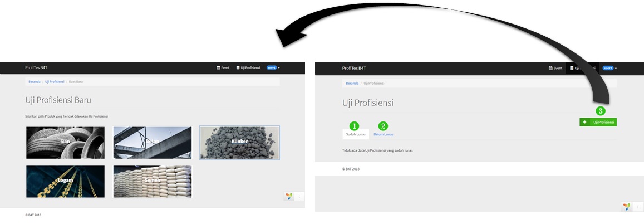Click calendar Event icon in left navbar
The width and height of the screenshot is (644, 224).
pyautogui.click(x=218, y=67)
